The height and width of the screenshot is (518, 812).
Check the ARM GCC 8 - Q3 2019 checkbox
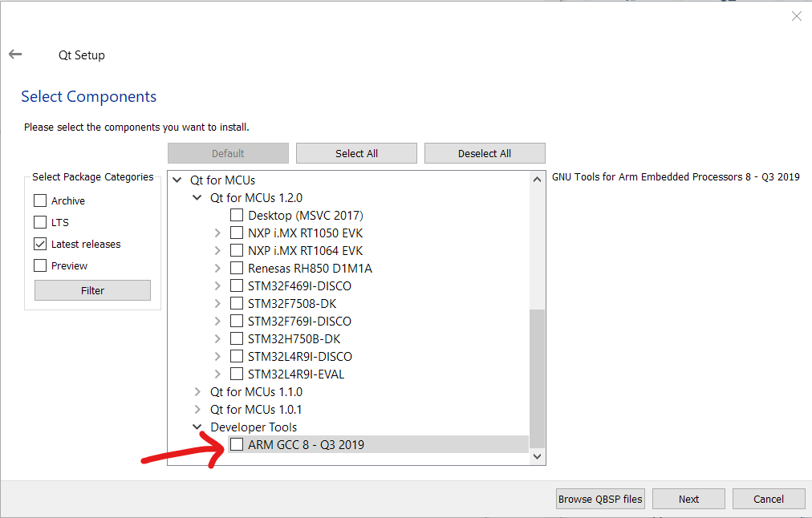point(237,444)
